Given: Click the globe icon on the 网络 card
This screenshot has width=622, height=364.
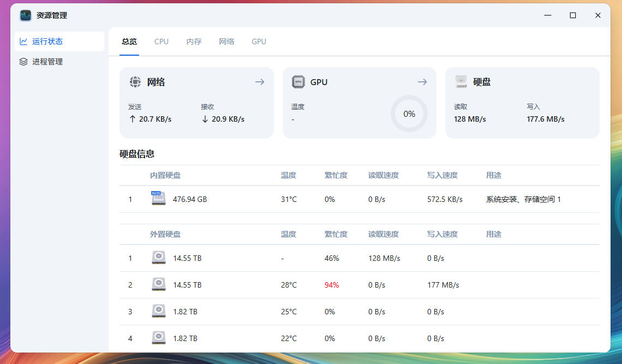Looking at the screenshot, I should [x=135, y=82].
